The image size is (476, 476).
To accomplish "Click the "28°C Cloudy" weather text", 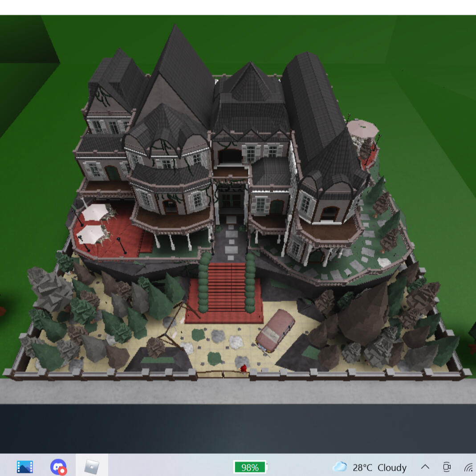I will (x=379, y=468).
